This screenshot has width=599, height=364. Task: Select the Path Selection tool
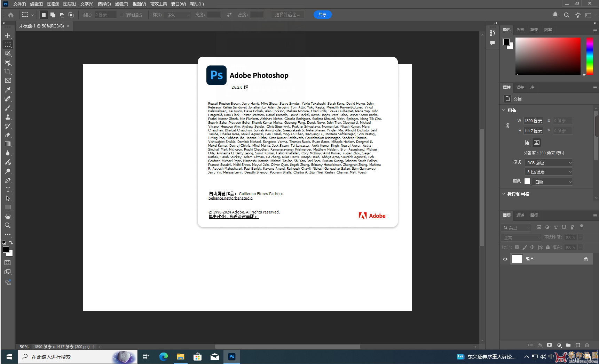(8, 198)
